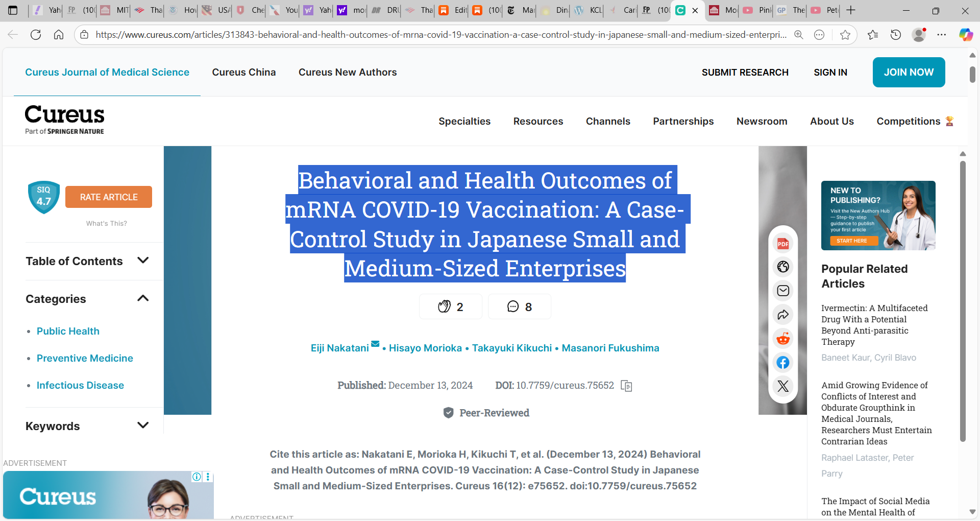Click SUBMIT RESEARCH link
The height and width of the screenshot is (521, 980).
[745, 72]
